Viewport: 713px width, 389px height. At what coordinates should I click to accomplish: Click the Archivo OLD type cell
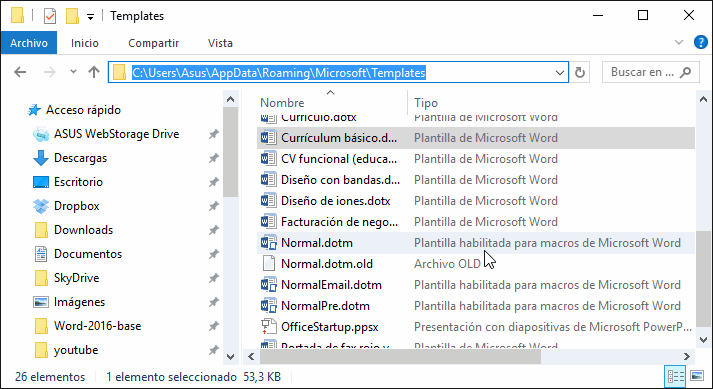pyautogui.click(x=447, y=264)
